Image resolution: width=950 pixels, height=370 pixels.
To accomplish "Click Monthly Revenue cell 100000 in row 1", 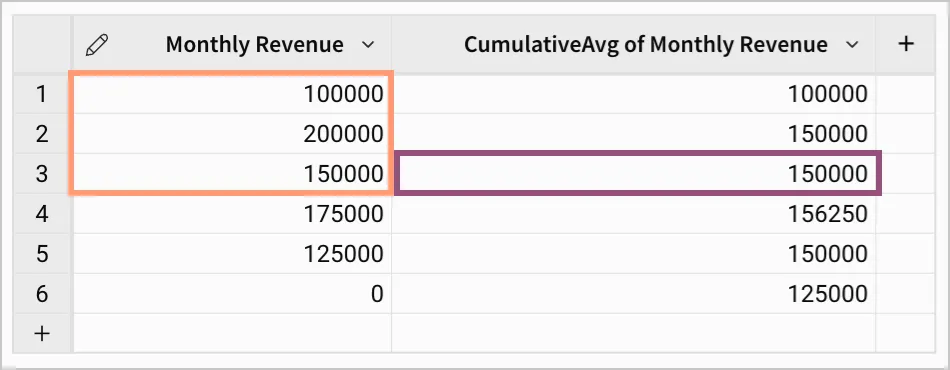I will [x=233, y=94].
